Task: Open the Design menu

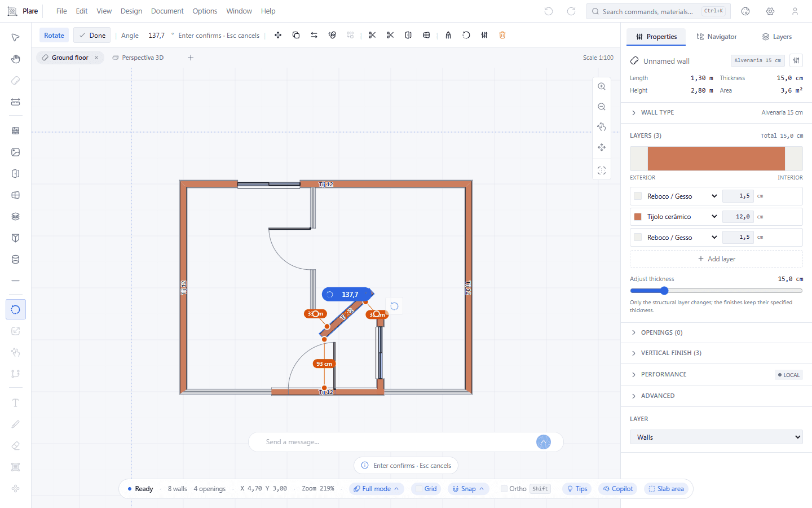Action: (x=131, y=11)
